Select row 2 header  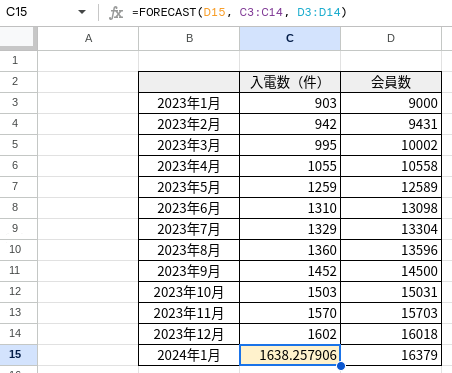(18, 82)
